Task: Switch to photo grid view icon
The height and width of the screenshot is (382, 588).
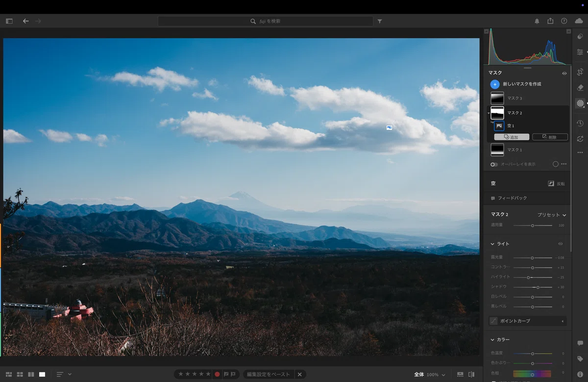Action: click(9, 374)
